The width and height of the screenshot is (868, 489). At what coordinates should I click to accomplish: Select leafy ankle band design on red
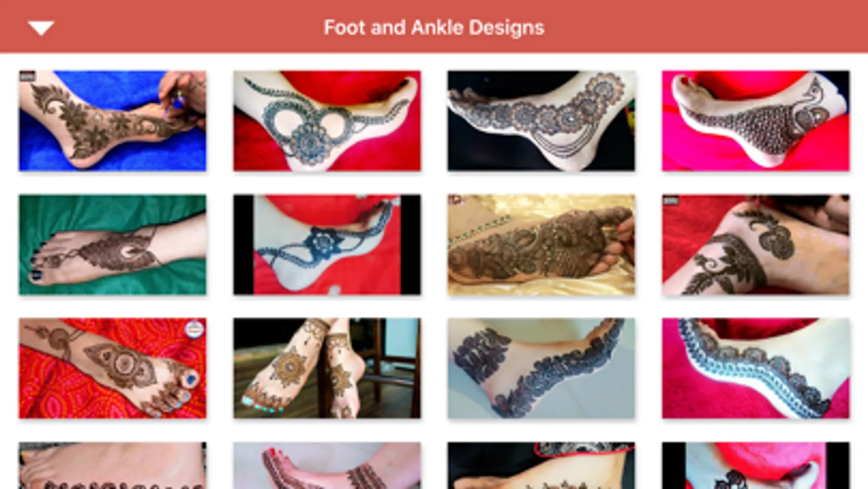[x=756, y=244]
